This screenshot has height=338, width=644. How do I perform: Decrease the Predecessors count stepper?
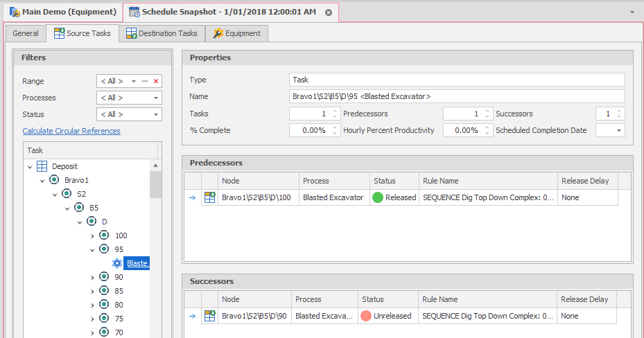pyautogui.click(x=487, y=116)
